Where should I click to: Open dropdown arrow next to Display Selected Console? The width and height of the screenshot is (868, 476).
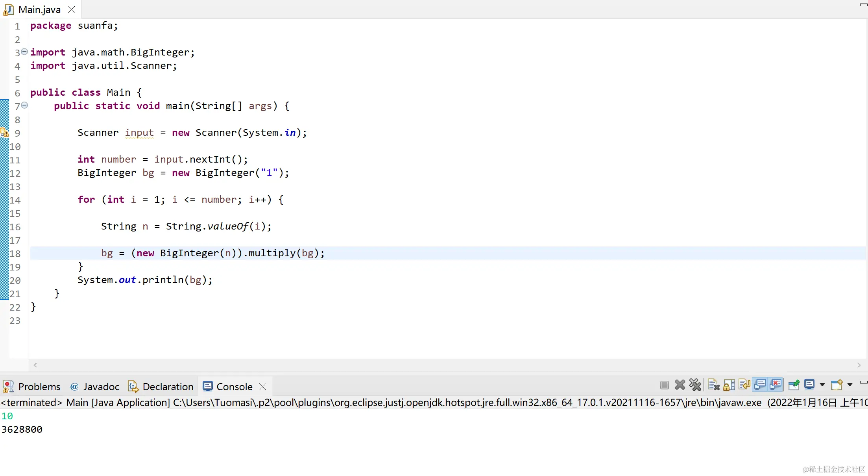coord(822,385)
